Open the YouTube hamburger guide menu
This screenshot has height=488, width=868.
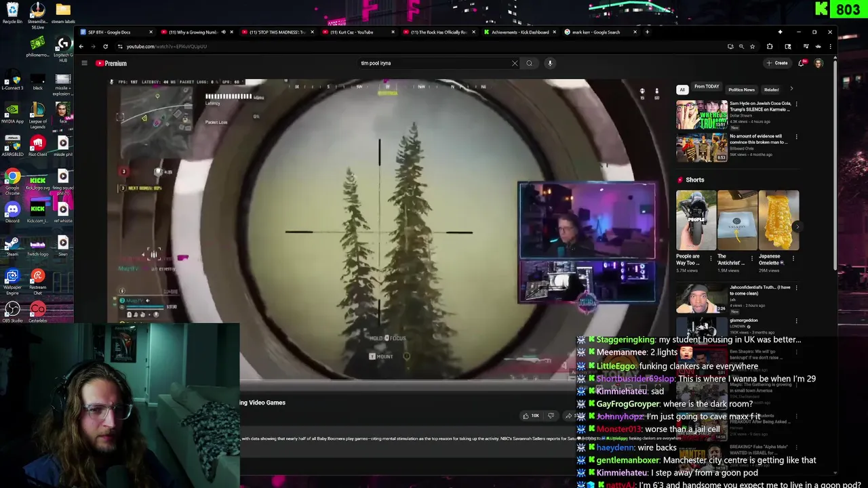[84, 63]
